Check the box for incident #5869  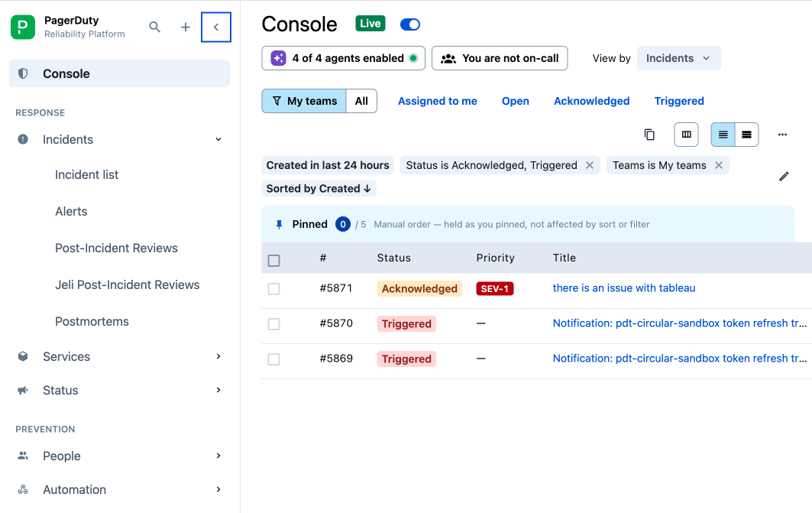tap(274, 359)
